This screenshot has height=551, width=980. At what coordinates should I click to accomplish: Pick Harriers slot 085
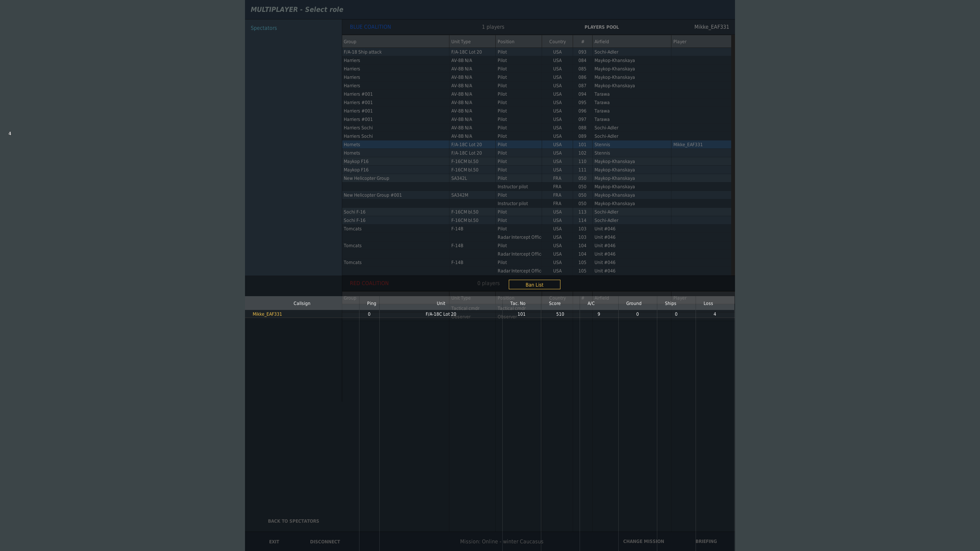[536, 69]
